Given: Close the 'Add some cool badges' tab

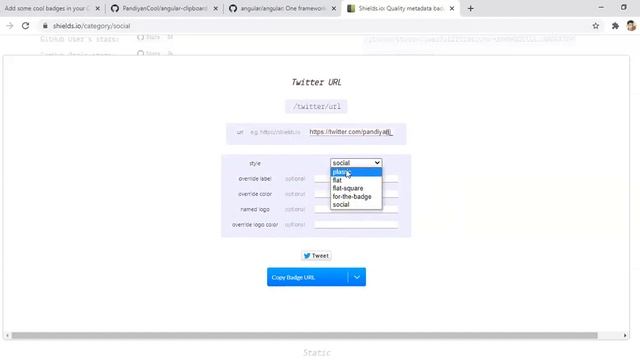Looking at the screenshot, I should pyautogui.click(x=97, y=8).
